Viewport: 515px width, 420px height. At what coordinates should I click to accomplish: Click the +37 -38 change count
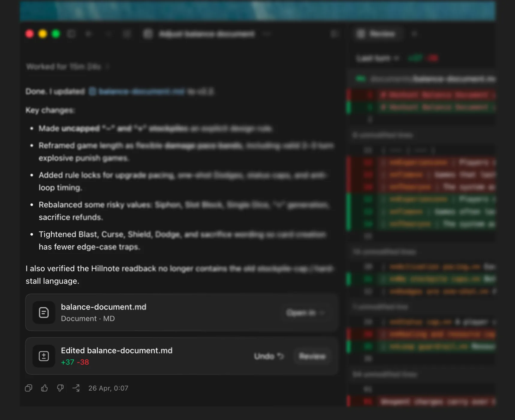click(75, 362)
